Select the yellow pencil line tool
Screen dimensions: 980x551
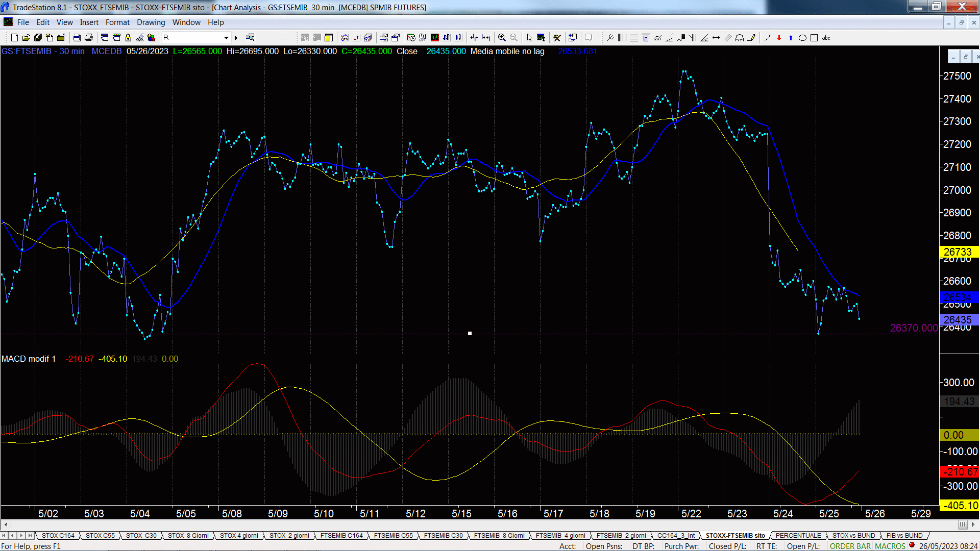[x=751, y=38]
